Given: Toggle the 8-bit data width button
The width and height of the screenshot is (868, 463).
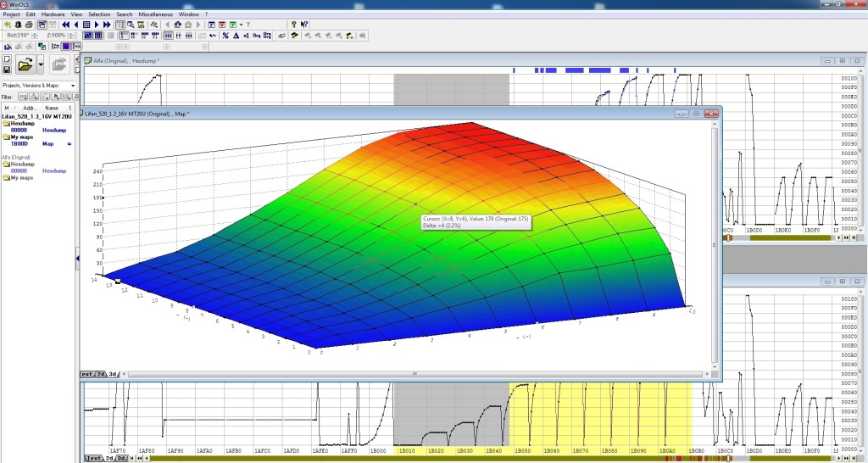Looking at the screenshot, I should click(x=124, y=36).
